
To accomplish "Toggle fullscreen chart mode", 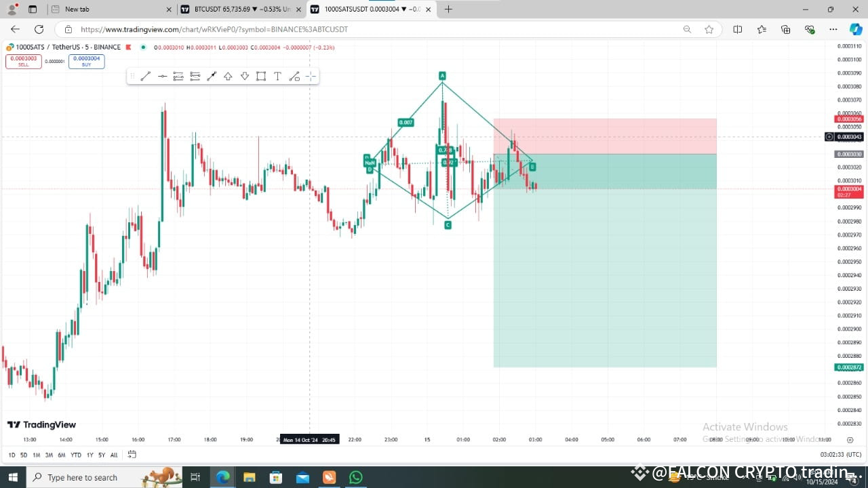I will click(850, 439).
